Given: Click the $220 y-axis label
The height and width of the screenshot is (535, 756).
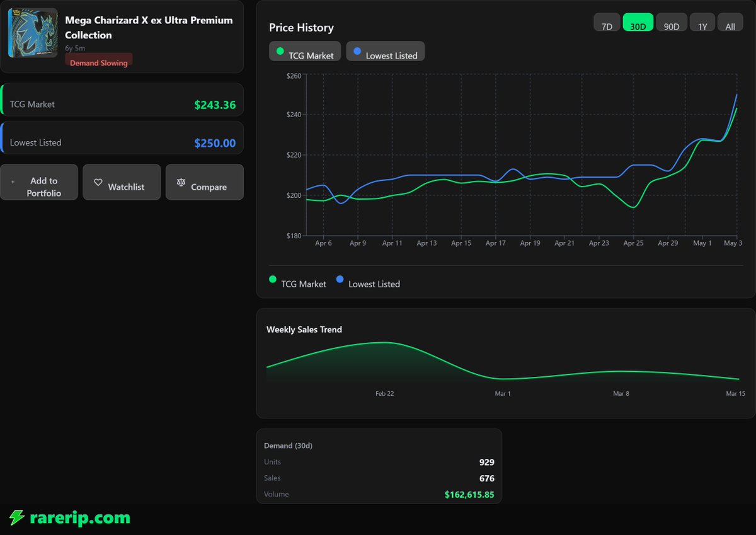Looking at the screenshot, I should [x=294, y=155].
